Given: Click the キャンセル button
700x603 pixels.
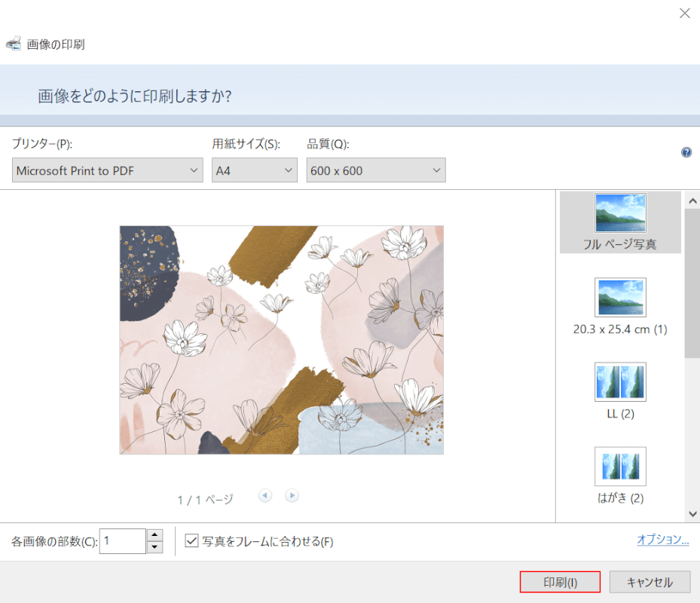Looking at the screenshot, I should click(x=650, y=582).
